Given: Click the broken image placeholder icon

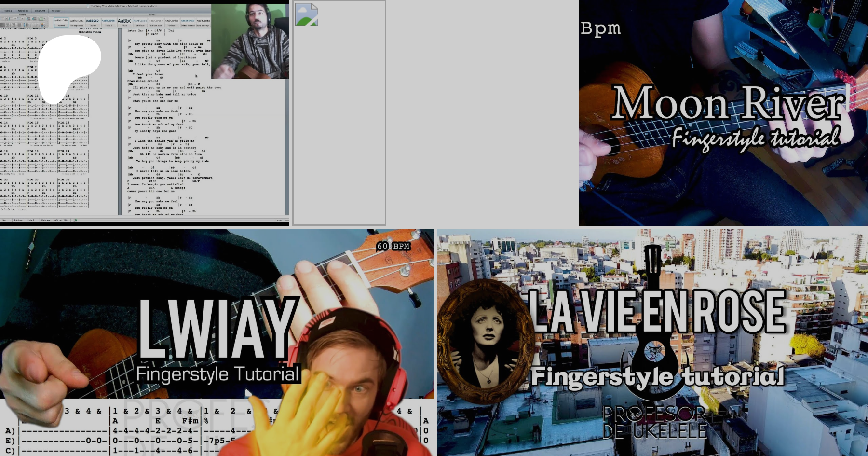Looking at the screenshot, I should pos(307,14).
